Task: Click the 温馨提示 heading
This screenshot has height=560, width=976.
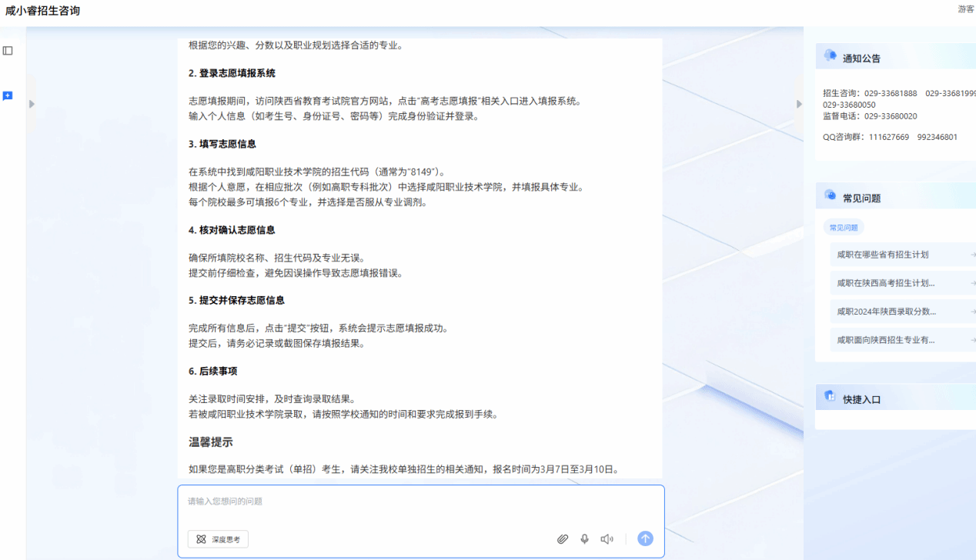Action: point(211,442)
